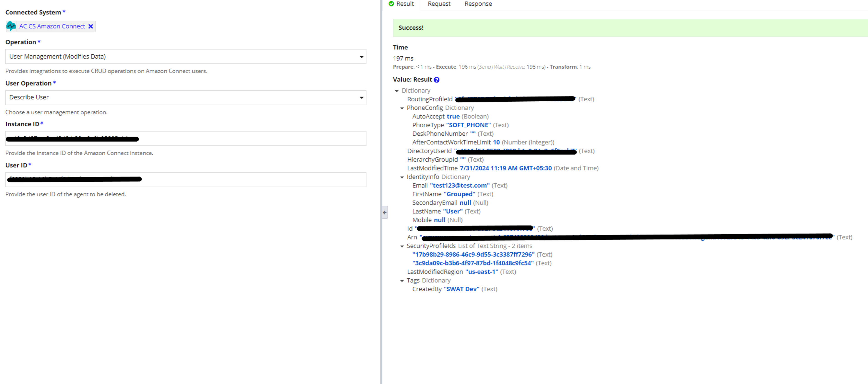This screenshot has width=868, height=384.
Task: Click the Arn row label
Action: [412, 237]
